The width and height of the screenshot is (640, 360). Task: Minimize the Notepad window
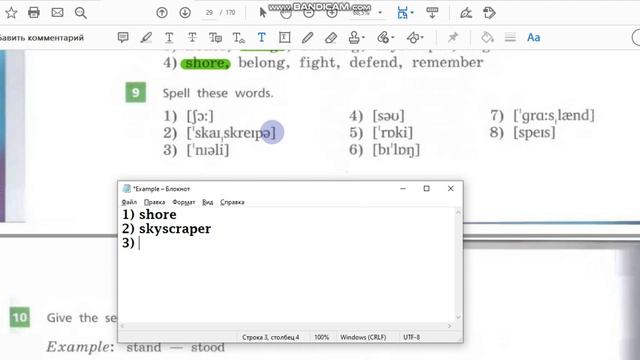403,189
